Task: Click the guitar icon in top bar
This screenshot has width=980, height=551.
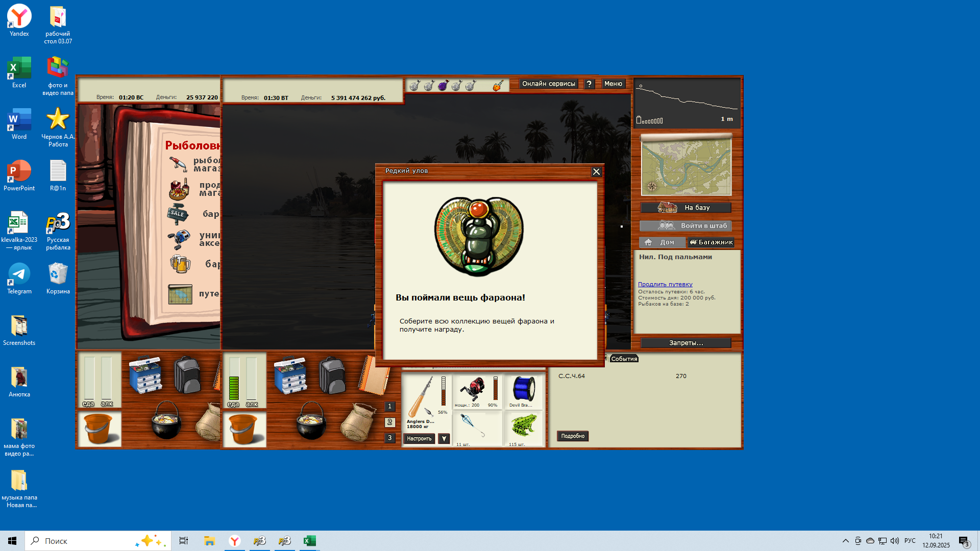Action: [x=498, y=85]
